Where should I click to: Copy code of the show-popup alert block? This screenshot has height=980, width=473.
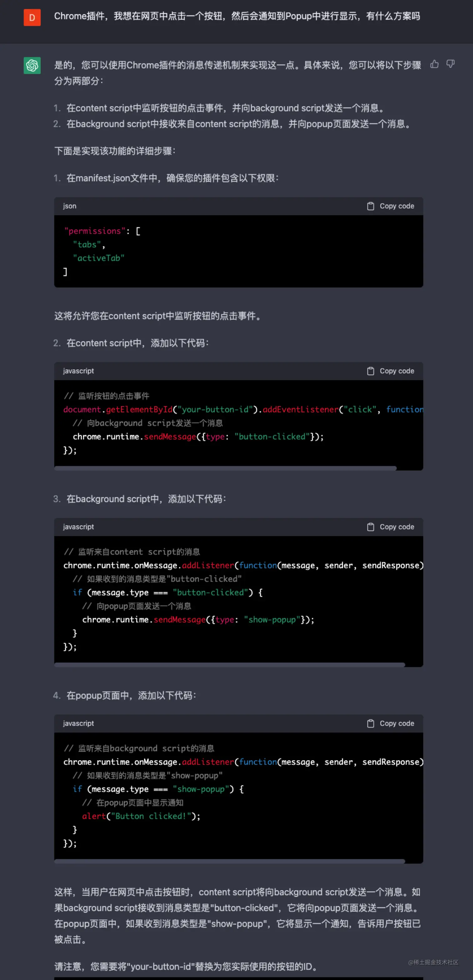tap(390, 723)
